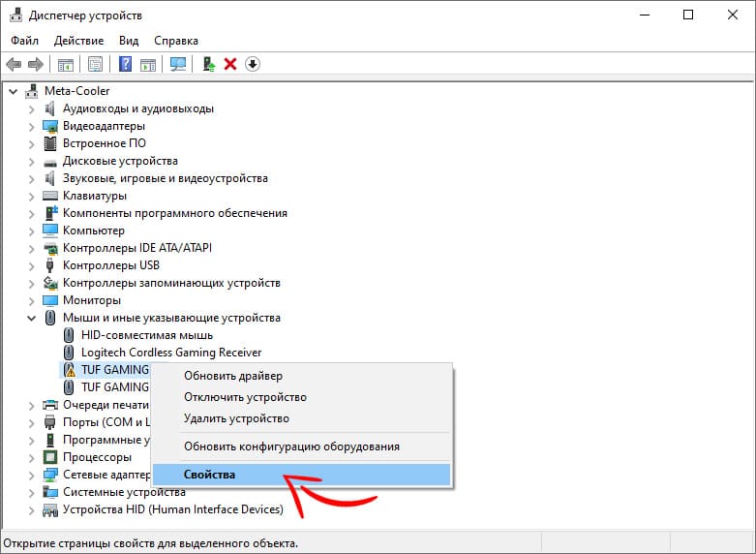This screenshot has height=554, width=756.
Task: Click the drive icon of Дисковые устройства
Action: (x=50, y=162)
